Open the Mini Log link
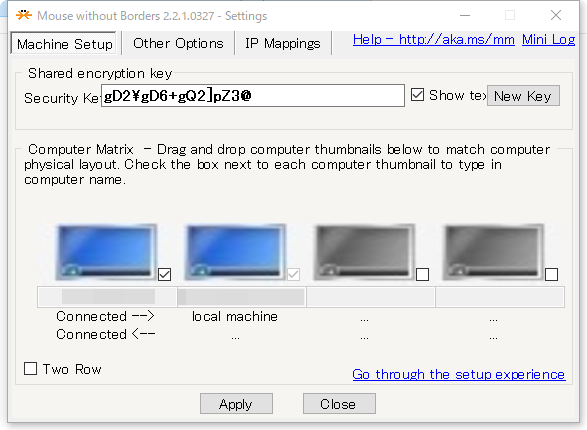 [548, 39]
